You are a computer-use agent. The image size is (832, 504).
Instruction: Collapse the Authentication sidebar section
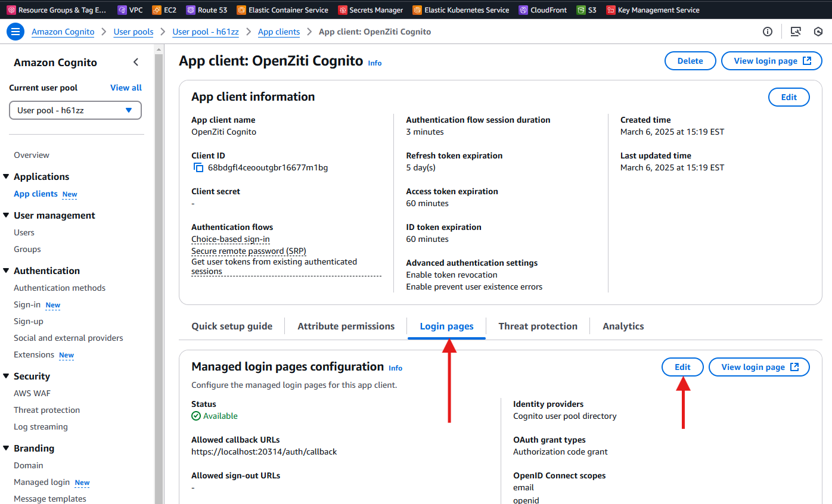point(7,271)
